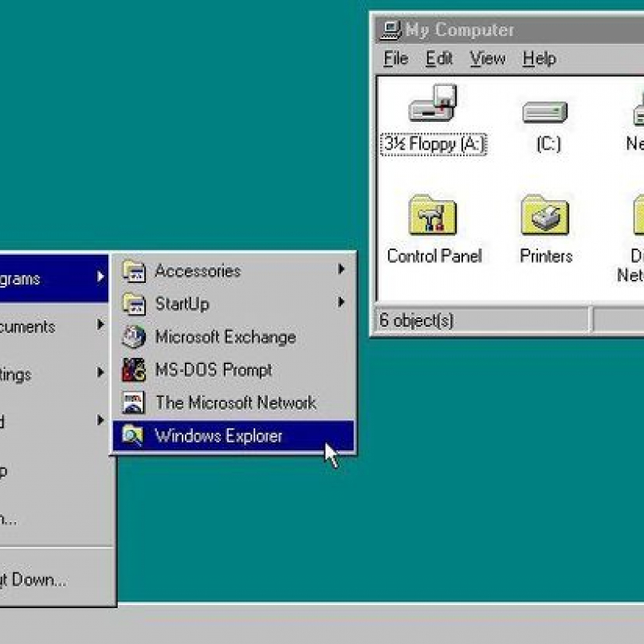The image size is (644, 644).
Task: Select Shut Down... in Start menu
Action: 54,579
